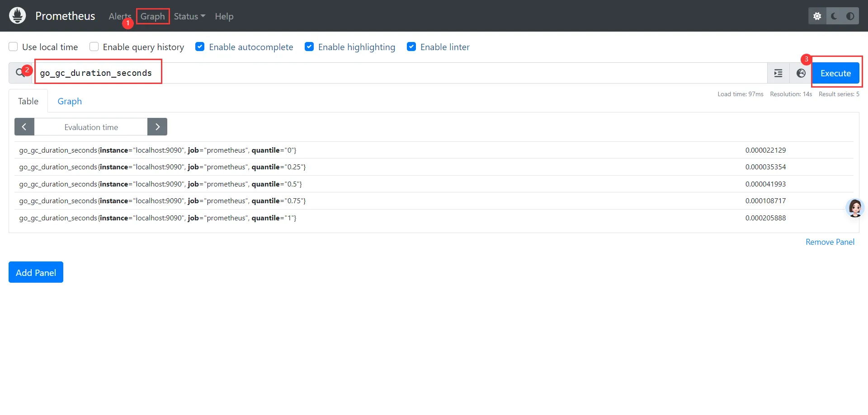Disable the Enable autocomplete checkbox

[x=200, y=47]
